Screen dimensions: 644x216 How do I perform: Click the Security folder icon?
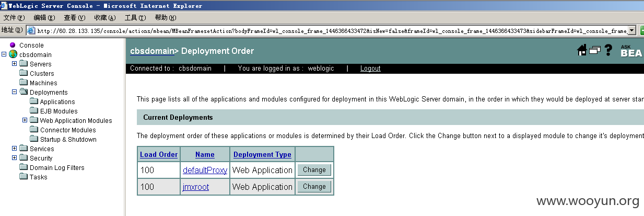tap(24, 158)
